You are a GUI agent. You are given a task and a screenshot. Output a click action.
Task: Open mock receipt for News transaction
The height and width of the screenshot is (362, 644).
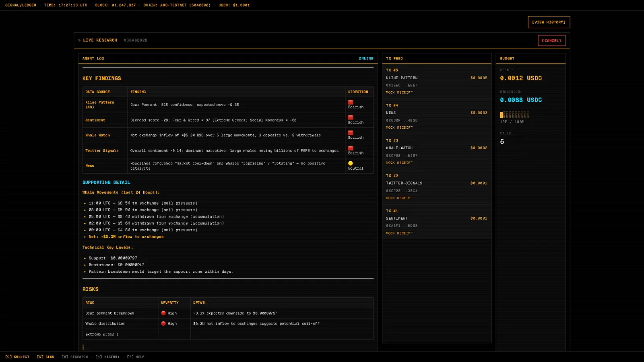coord(399,128)
